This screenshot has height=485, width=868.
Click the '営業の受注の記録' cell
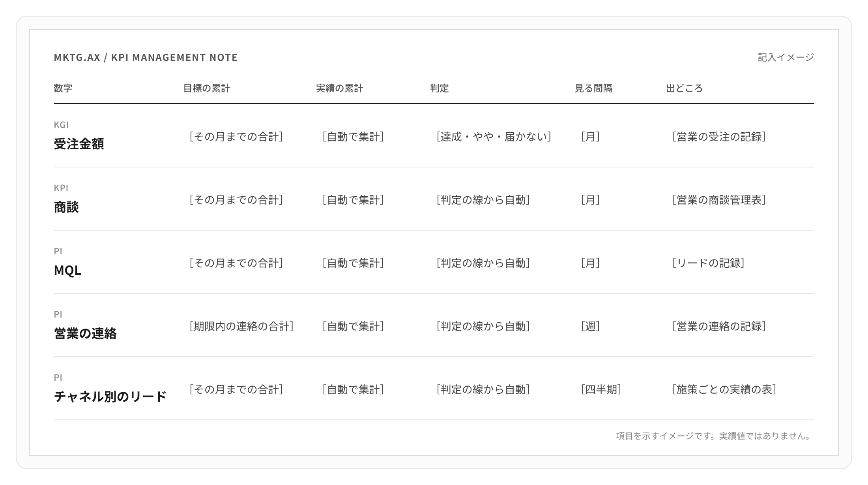point(719,137)
